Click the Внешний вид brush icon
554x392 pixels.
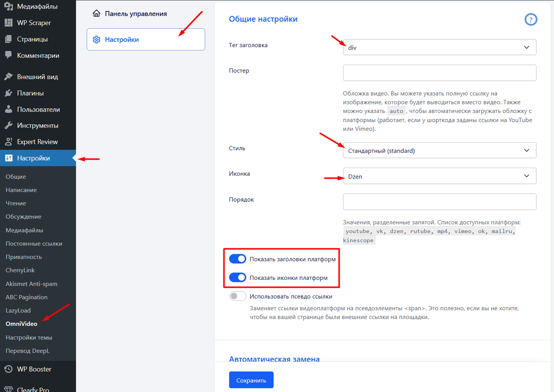click(8, 77)
